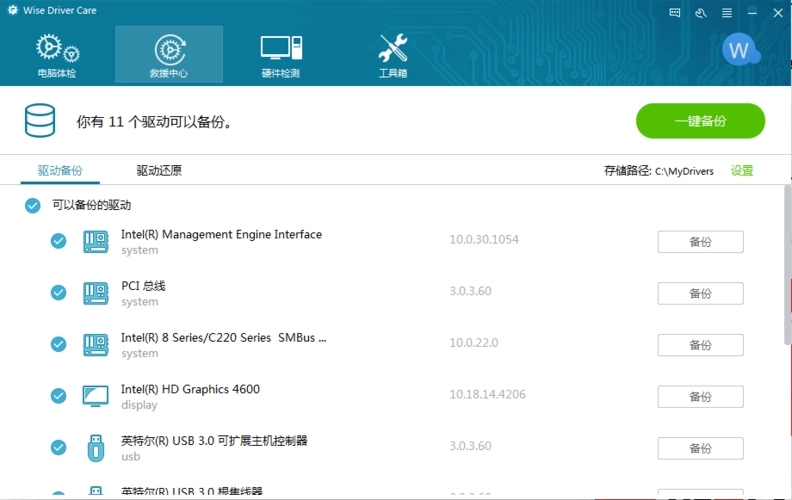Click the PCI 总线 device icon

pyautogui.click(x=95, y=293)
